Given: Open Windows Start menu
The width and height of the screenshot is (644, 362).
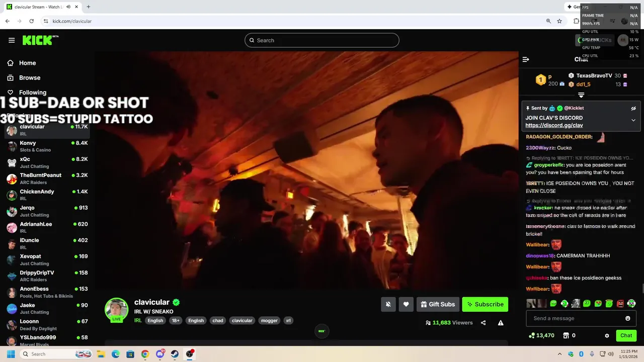Looking at the screenshot, I should point(11,354).
